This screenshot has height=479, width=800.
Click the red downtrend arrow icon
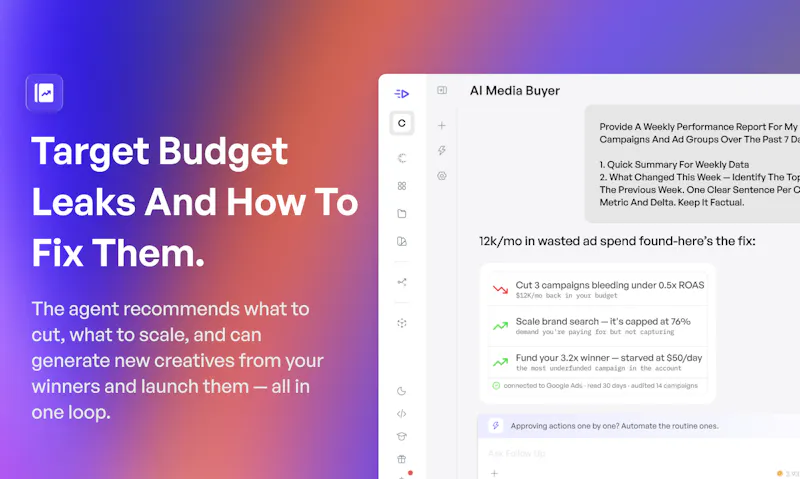501,290
